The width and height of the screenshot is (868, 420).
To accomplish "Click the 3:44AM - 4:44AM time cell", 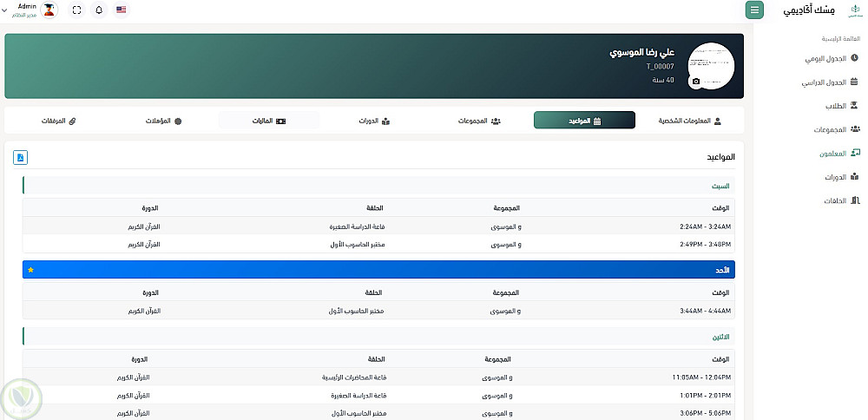I will pos(705,311).
